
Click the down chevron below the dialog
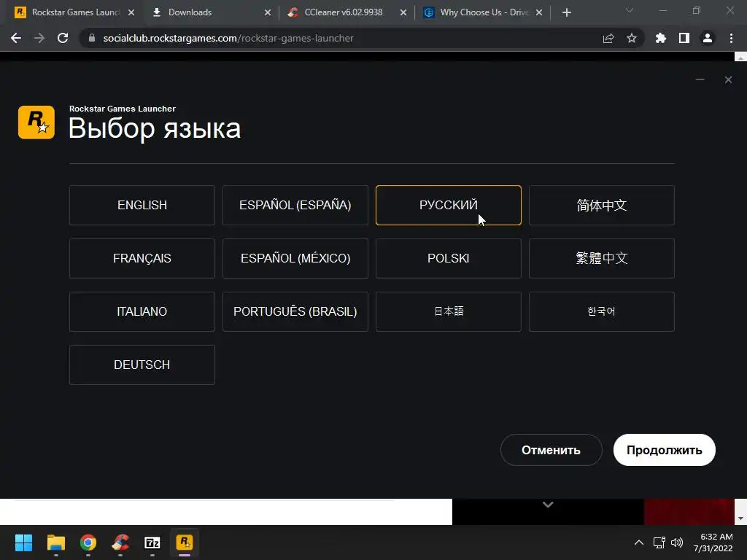tap(548, 505)
